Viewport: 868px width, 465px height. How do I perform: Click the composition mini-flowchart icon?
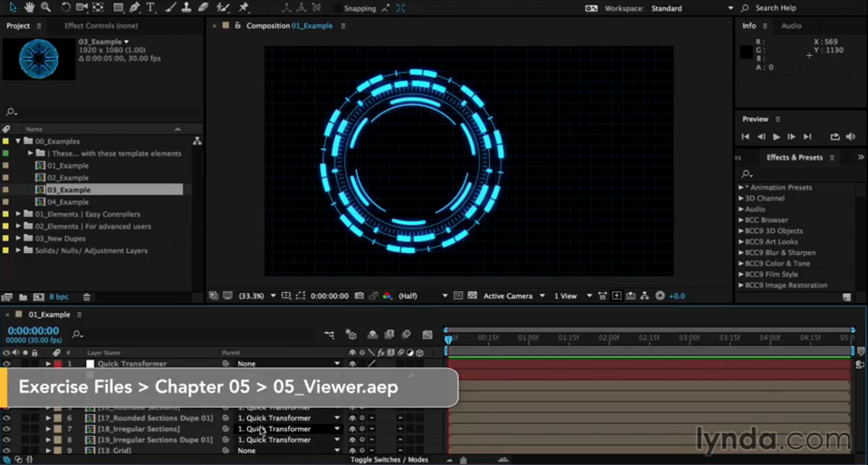coord(329,334)
